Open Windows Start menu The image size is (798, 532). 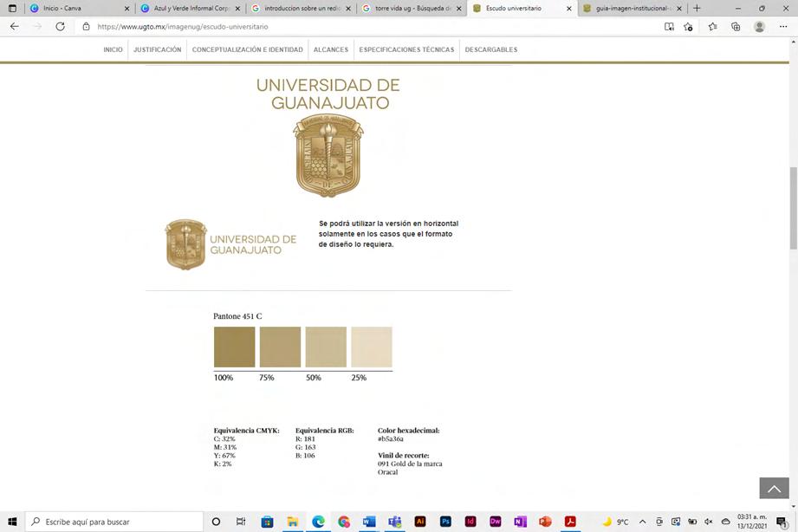[12, 522]
